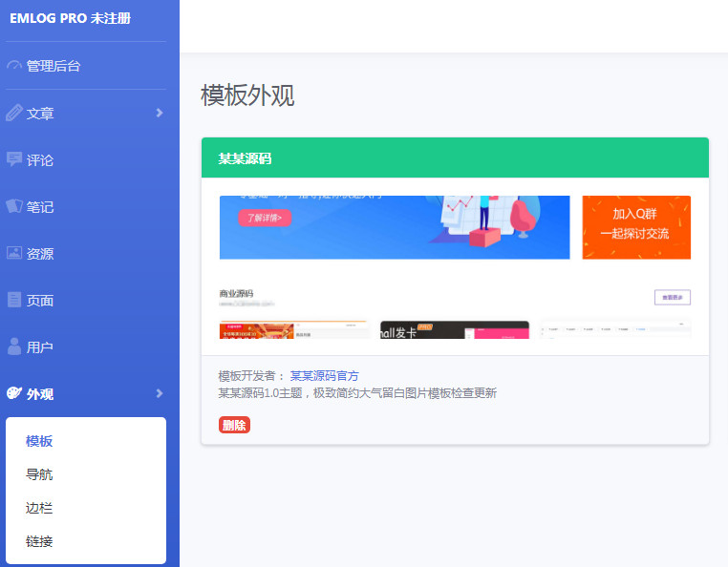Open comments via the 评论 speech bubble icon
This screenshot has width=728, height=567.
(14, 159)
